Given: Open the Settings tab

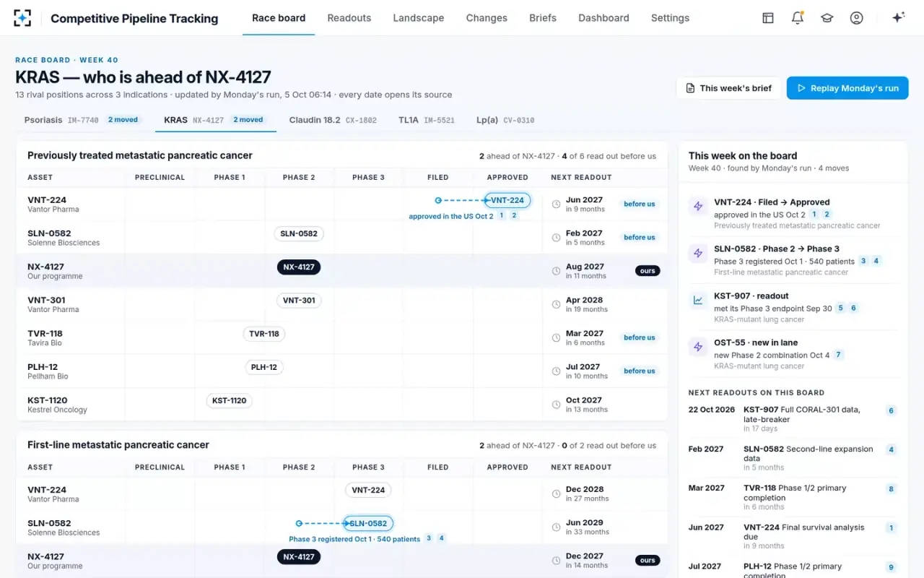Looking at the screenshot, I should click(670, 18).
